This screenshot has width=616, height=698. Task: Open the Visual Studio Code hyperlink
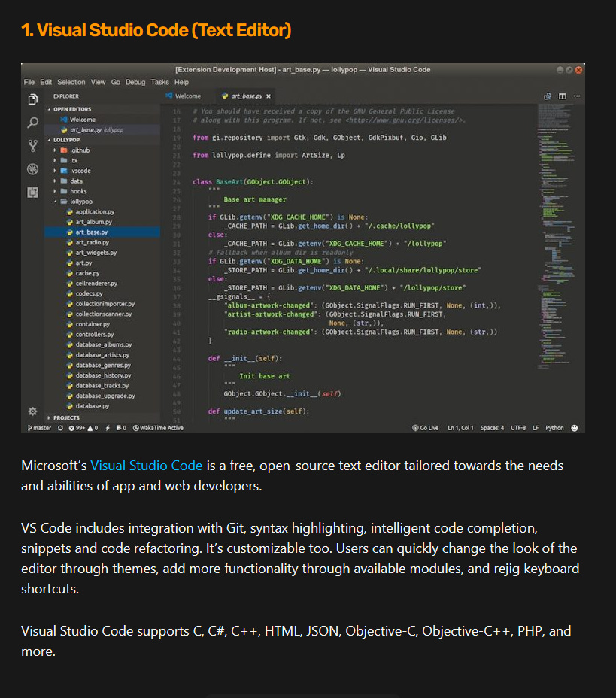click(147, 466)
